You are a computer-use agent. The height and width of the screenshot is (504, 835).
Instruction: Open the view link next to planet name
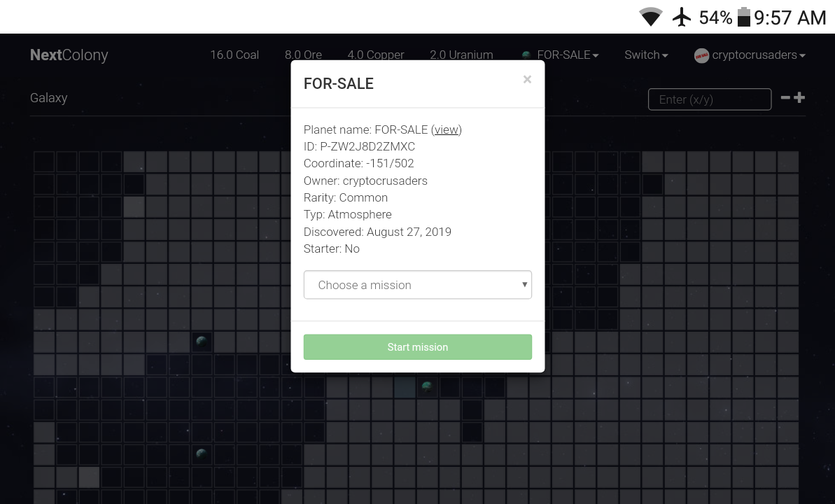(x=447, y=129)
